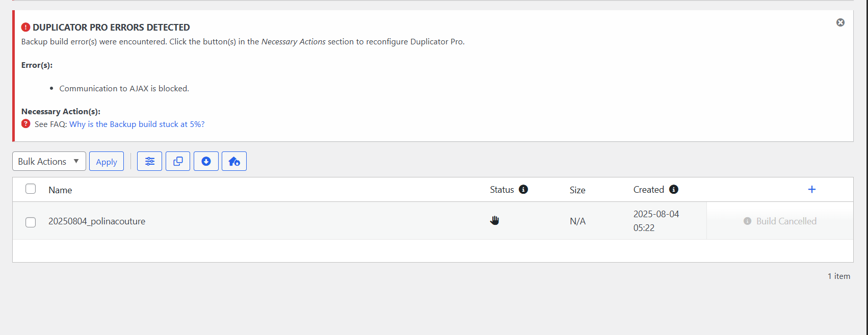The image size is (868, 335).
Task: Click the Build Cancelled button
Action: pyautogui.click(x=780, y=221)
